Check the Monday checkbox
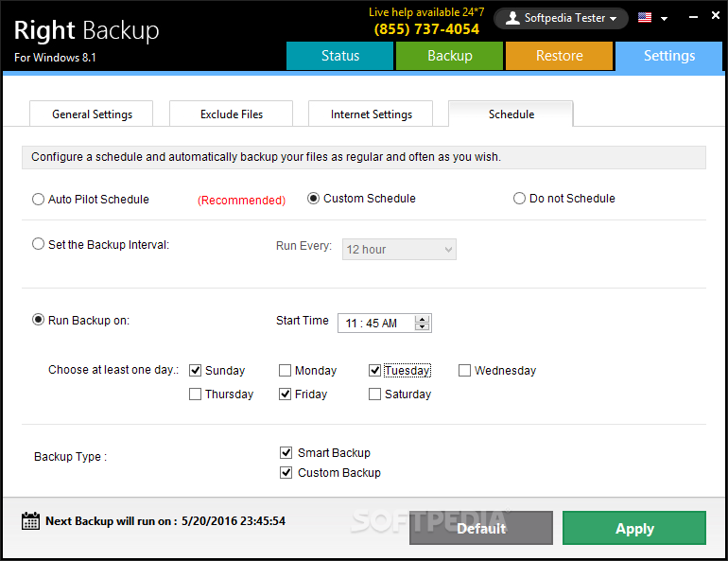 (x=285, y=370)
